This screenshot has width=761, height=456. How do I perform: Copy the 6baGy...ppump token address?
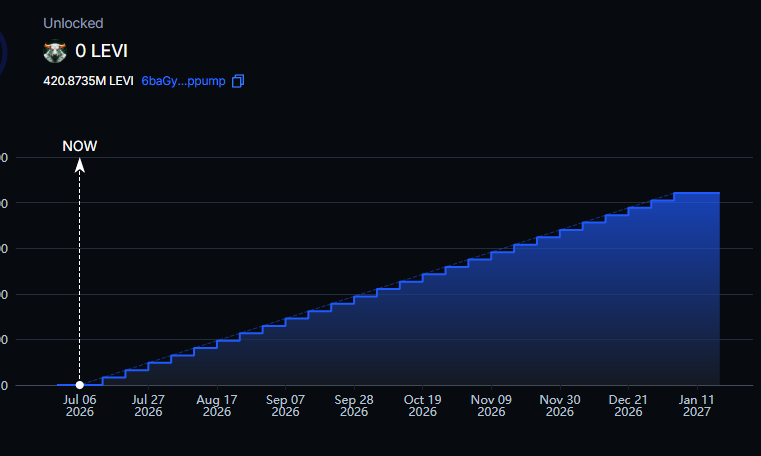tap(238, 81)
